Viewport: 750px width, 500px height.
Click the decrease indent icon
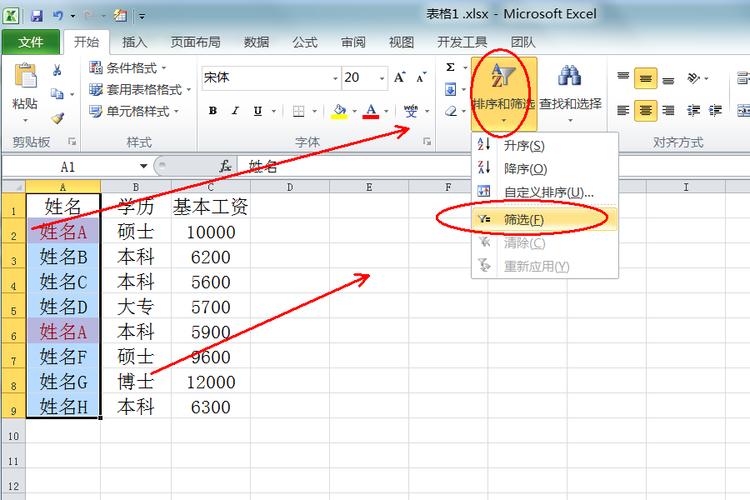coord(693,111)
